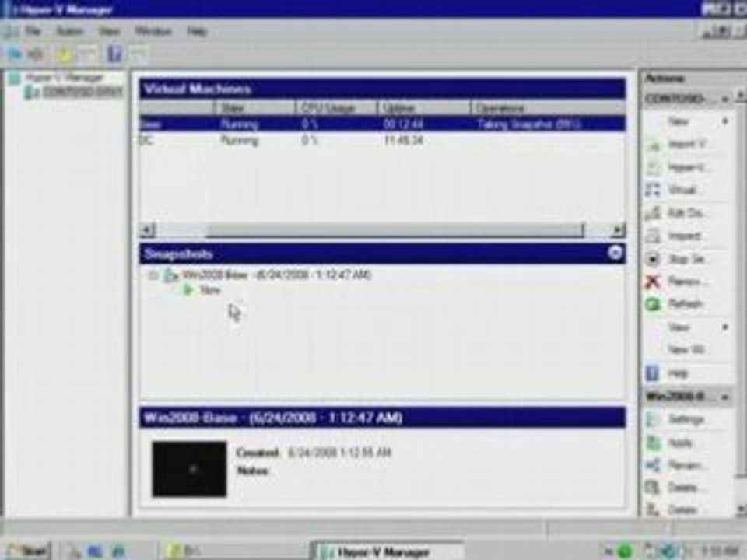Click the Actions pane scrollbar up arrow
Viewport: 747px width, 560px height.
[x=742, y=95]
